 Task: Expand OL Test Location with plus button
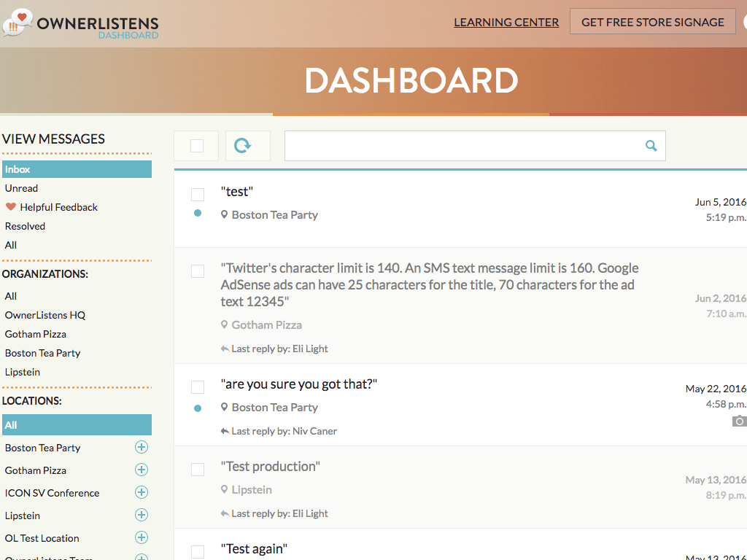pos(142,538)
